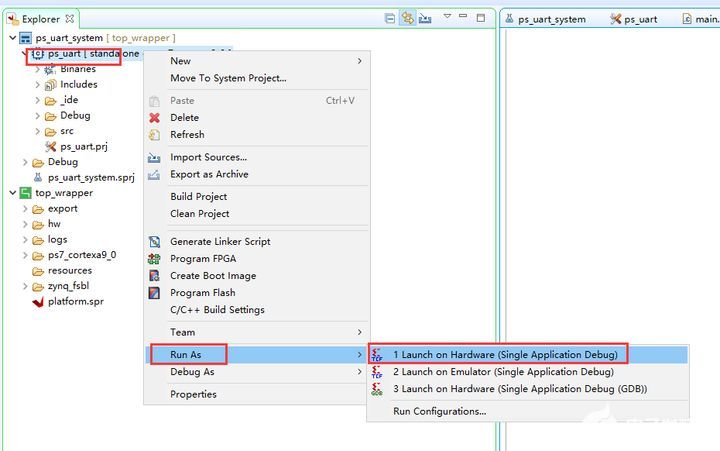Click the Import Sources icon
720x451 pixels.
(x=154, y=158)
